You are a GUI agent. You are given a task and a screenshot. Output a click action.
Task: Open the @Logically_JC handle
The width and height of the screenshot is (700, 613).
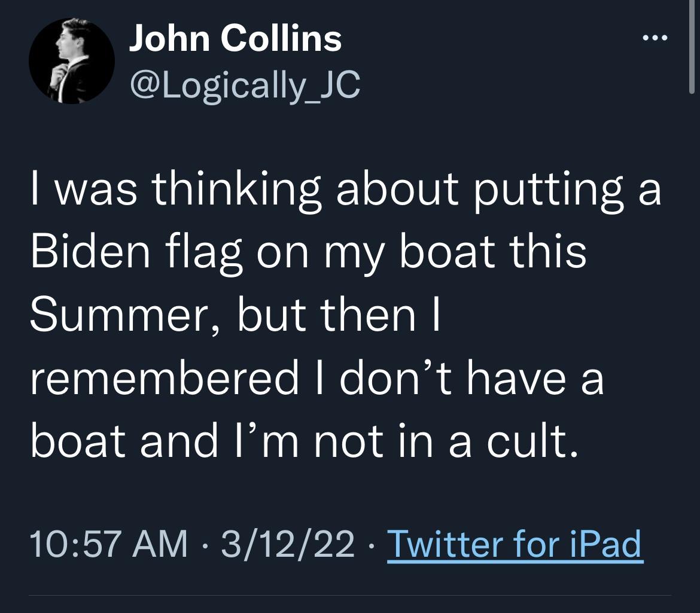(245, 85)
